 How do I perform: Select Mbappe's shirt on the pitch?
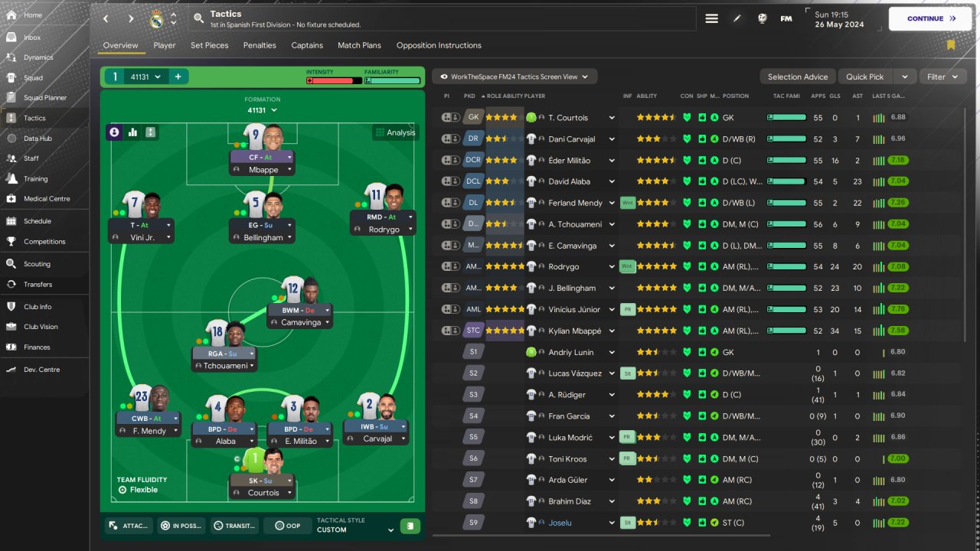point(255,139)
